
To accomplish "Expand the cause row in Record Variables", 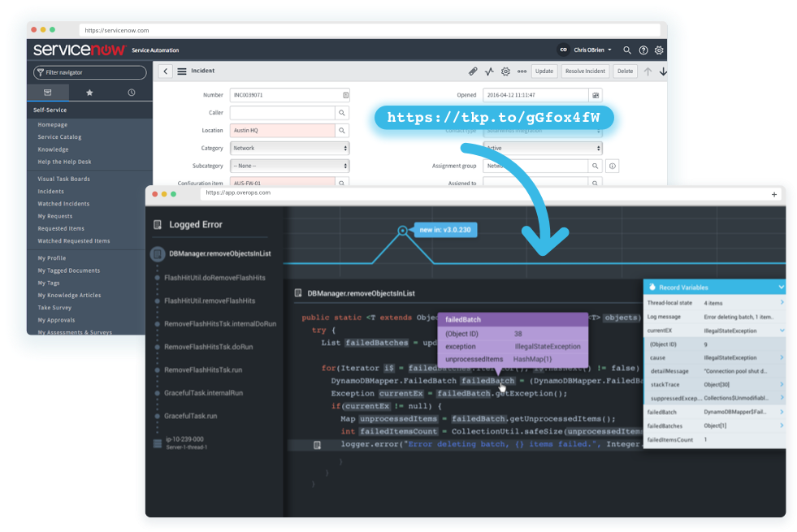I will (782, 357).
